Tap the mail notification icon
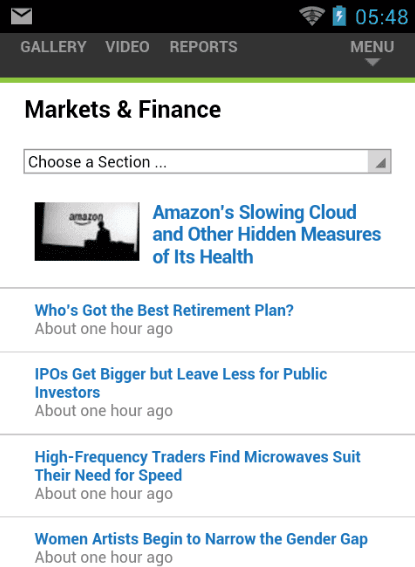Screen dimensions: 415x567 (x=21, y=16)
